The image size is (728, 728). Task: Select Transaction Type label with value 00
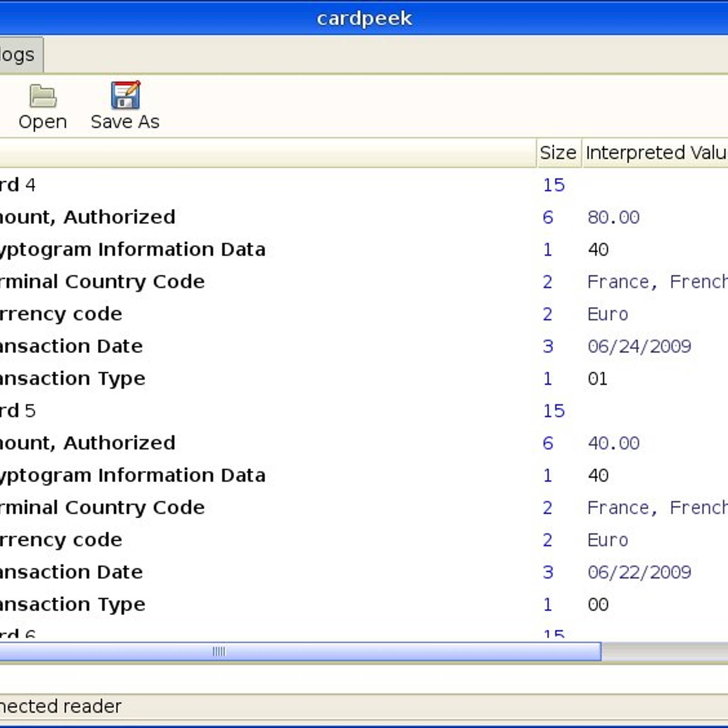point(72,605)
